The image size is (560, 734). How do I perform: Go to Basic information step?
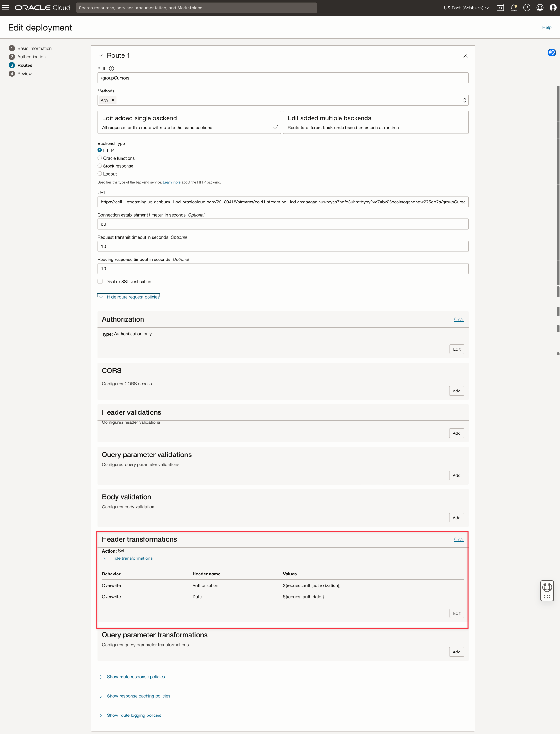[34, 48]
